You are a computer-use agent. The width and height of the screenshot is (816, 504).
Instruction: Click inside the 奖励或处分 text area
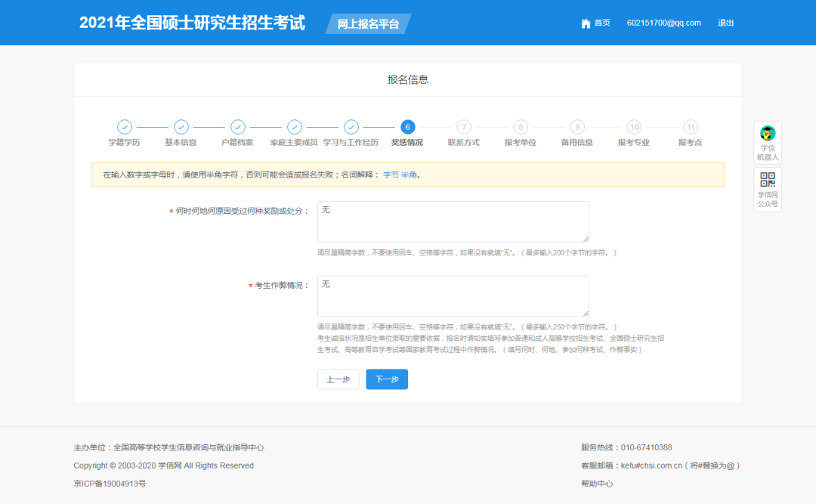pos(453,221)
